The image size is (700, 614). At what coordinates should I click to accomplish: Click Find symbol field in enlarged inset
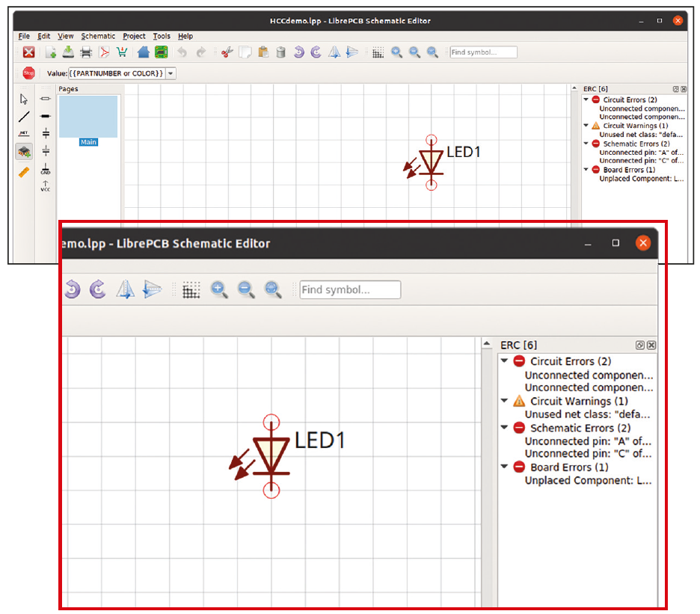(x=350, y=290)
